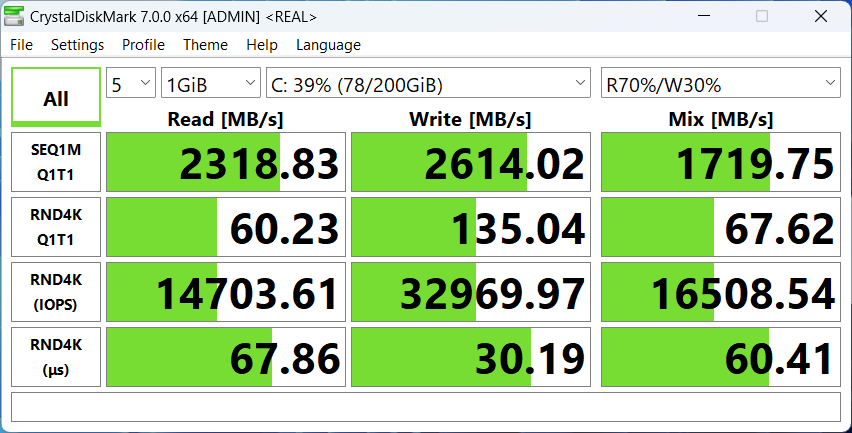Expand the C: drive selection dropdown
Viewport: 852px width, 433px height.
428,83
